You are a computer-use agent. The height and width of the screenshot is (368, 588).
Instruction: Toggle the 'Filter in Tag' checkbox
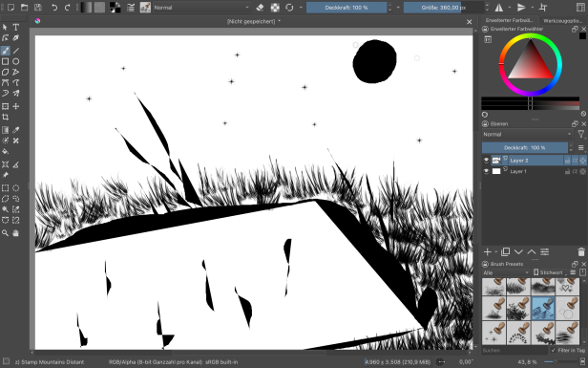[553, 350]
